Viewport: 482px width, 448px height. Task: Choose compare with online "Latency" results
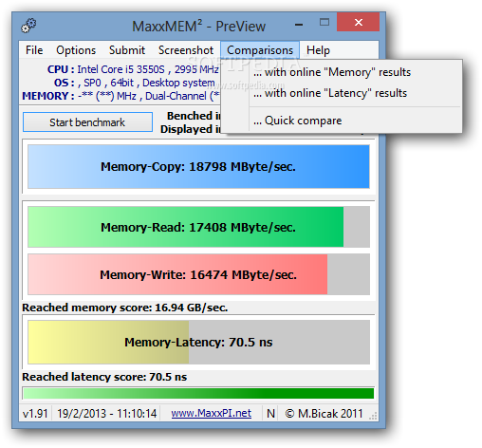pyautogui.click(x=341, y=93)
